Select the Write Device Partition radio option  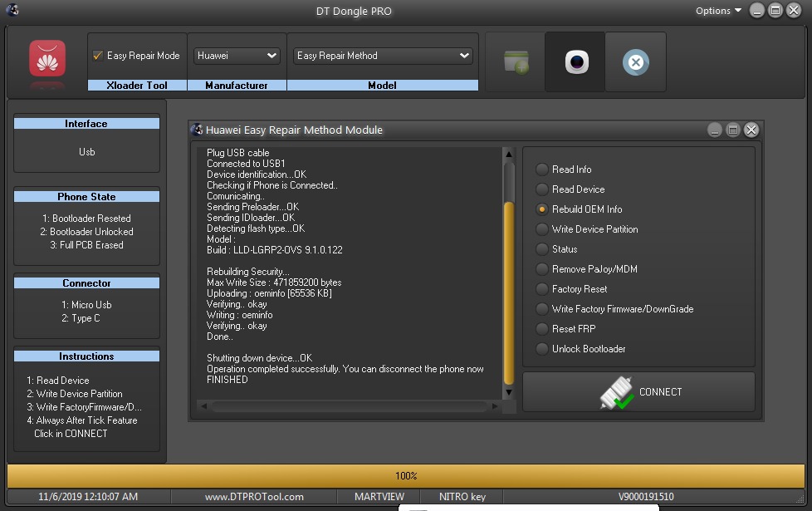541,229
